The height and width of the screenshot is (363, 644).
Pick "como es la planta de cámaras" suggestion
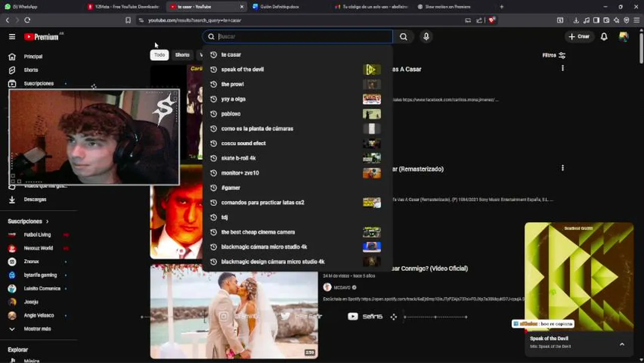[x=297, y=129]
